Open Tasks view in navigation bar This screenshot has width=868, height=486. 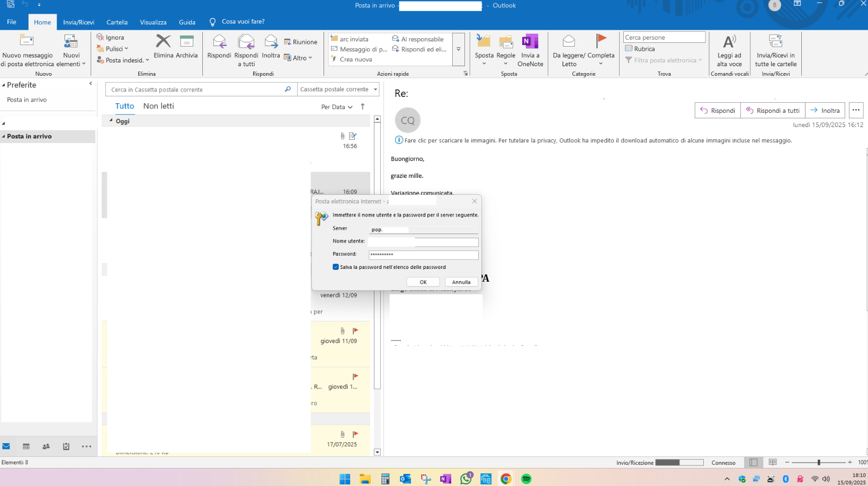(x=66, y=446)
